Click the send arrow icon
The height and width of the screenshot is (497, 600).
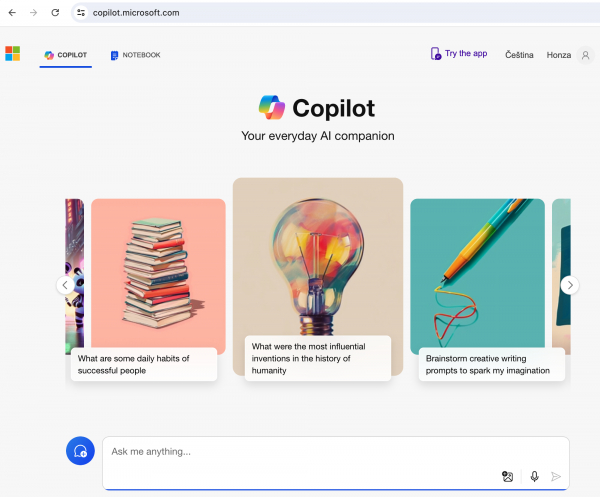coord(556,476)
